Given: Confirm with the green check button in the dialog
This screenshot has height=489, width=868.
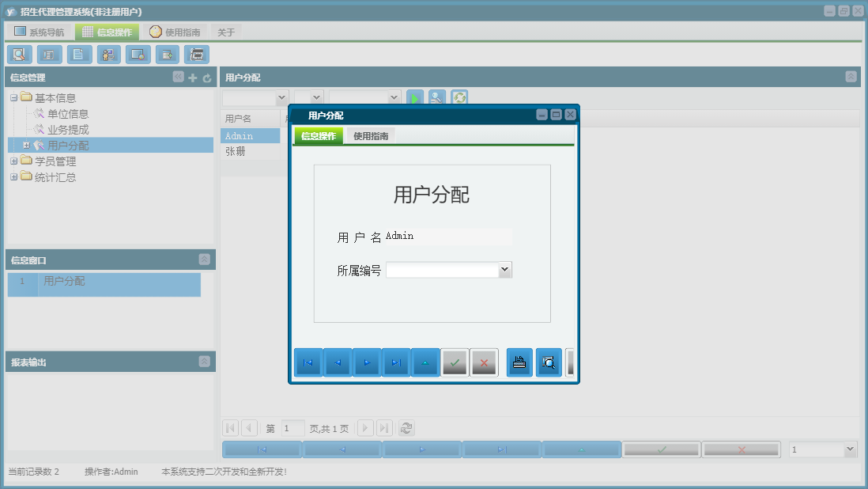Looking at the screenshot, I should (455, 362).
